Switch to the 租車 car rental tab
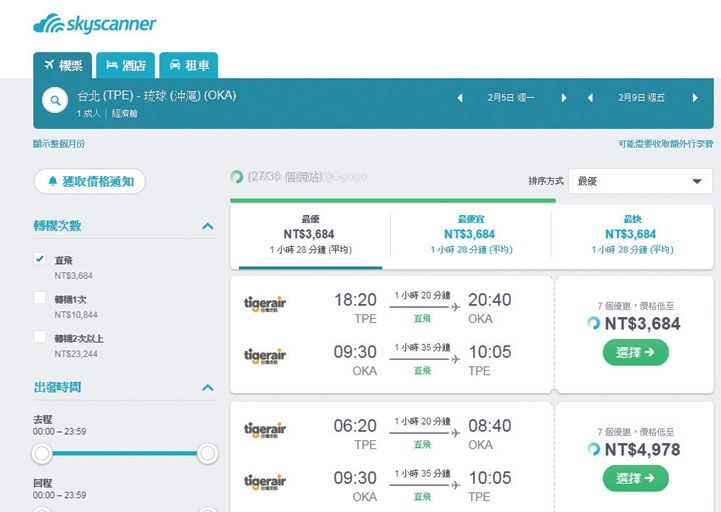 click(x=189, y=65)
